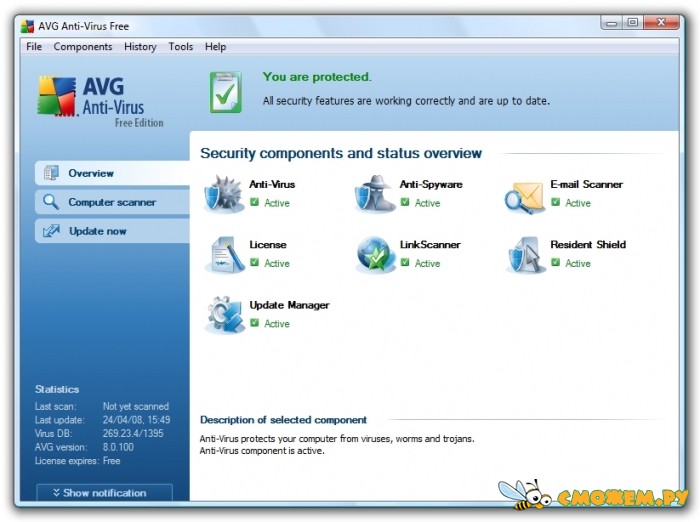The height and width of the screenshot is (522, 700).
Task: Minimize the AVG window
Action: click(x=612, y=23)
